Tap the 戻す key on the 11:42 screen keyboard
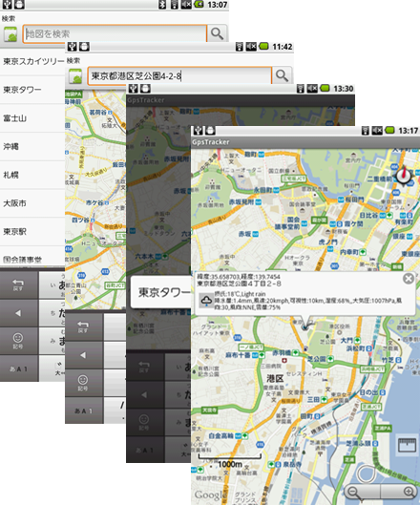This screenshot has height=505, width=420. click(x=84, y=326)
